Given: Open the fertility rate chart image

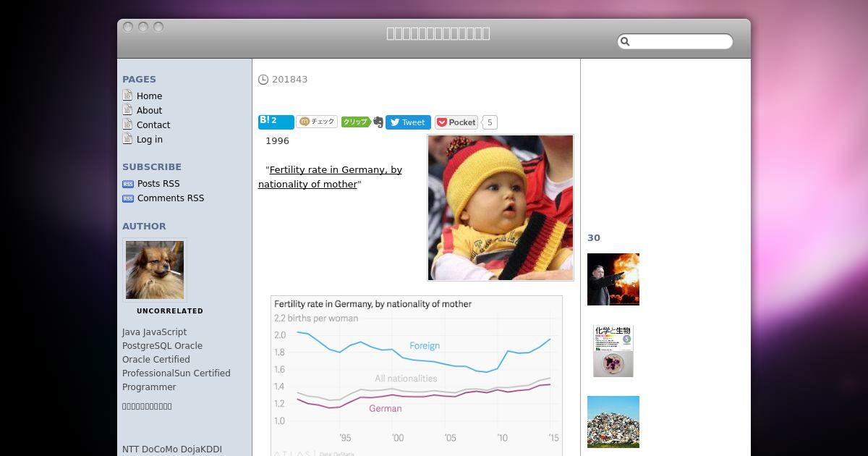Looking at the screenshot, I should click(417, 376).
